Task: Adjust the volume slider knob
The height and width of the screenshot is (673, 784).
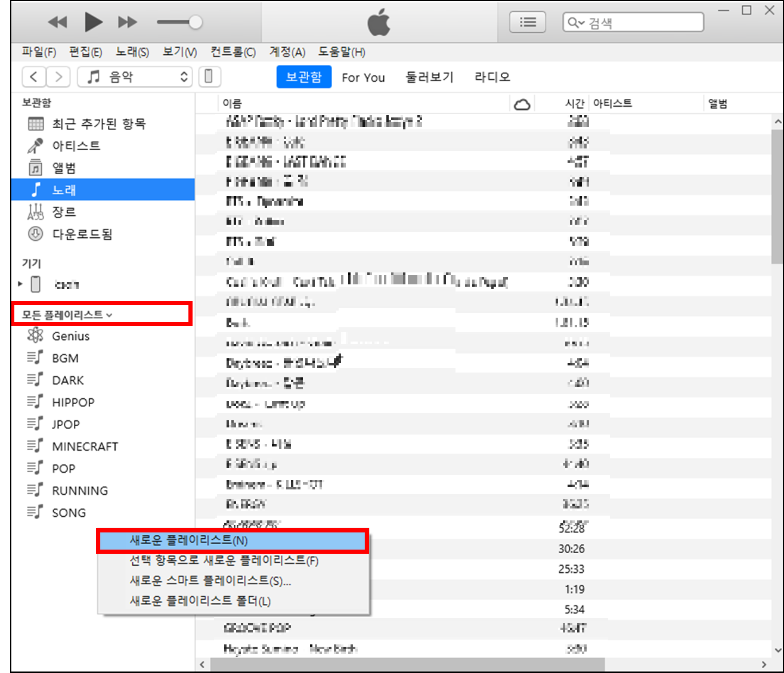Action: [195, 23]
